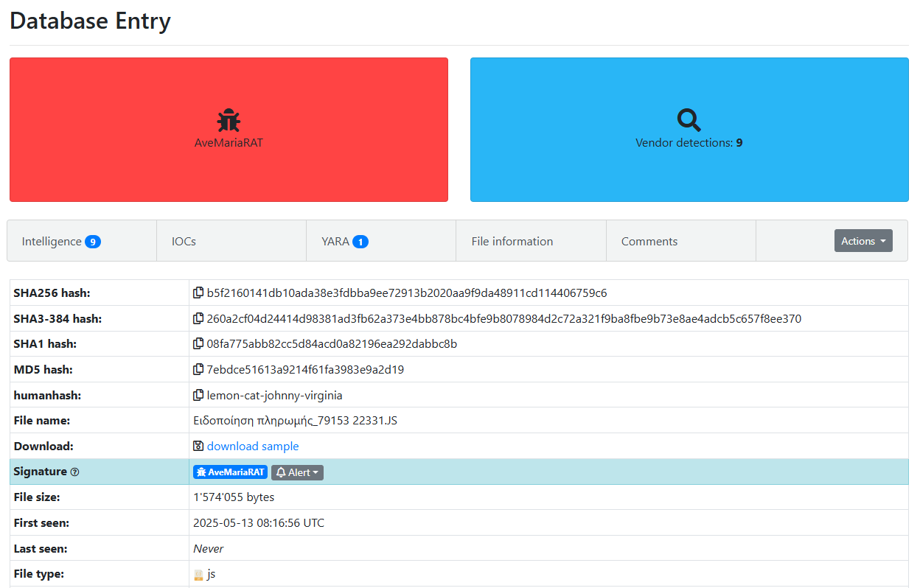This screenshot has width=920, height=588.
Task: Click the save icon beside download sample
Action: pos(198,447)
